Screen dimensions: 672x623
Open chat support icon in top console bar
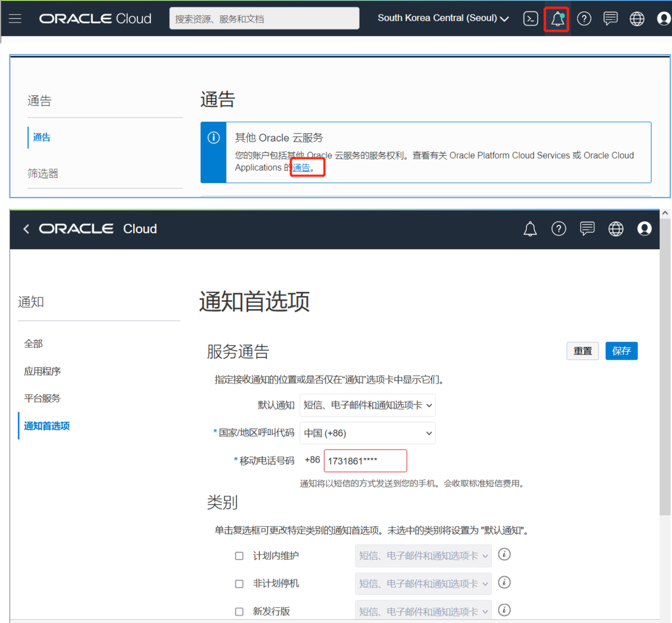(610, 19)
